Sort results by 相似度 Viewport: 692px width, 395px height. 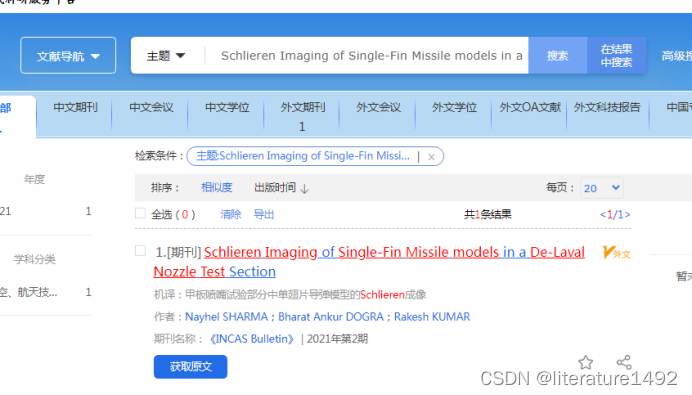coord(217,188)
